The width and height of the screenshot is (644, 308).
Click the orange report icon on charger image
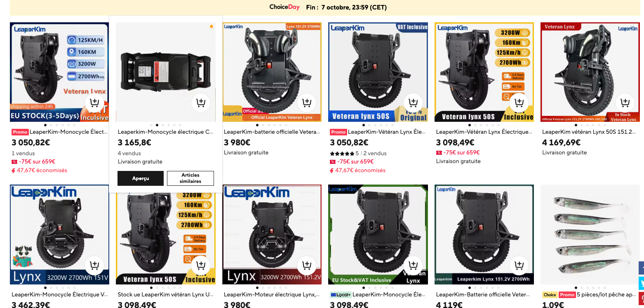(212, 26)
